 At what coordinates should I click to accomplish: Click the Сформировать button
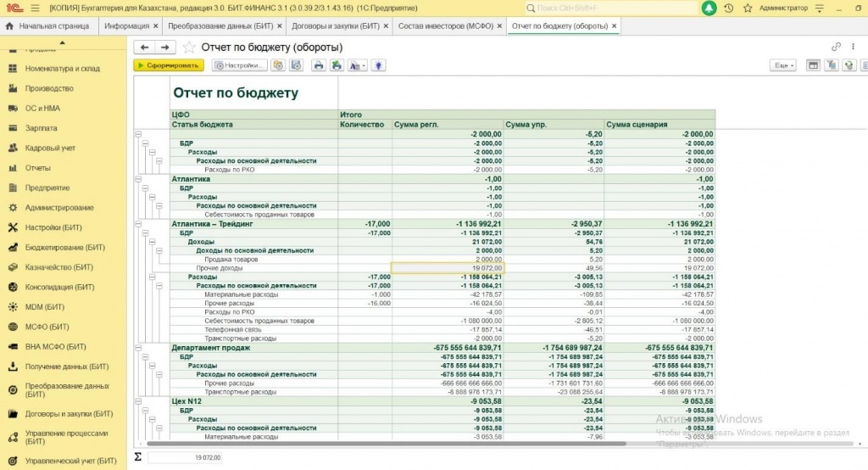click(x=169, y=65)
